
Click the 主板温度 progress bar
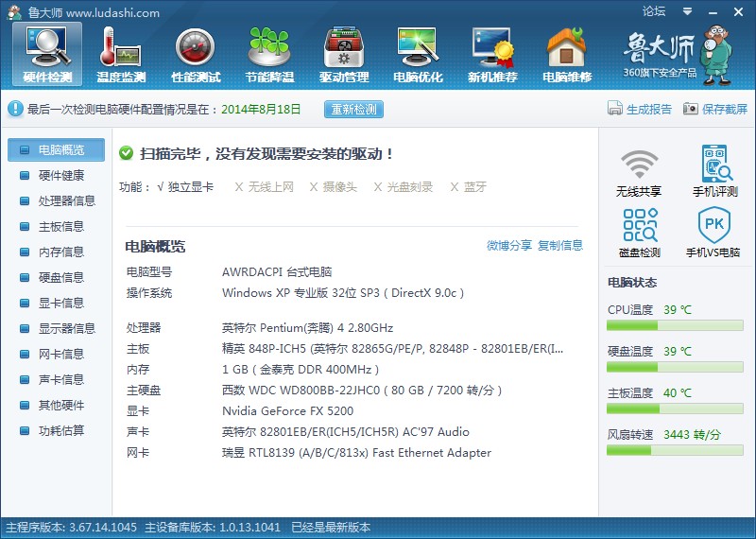point(675,409)
